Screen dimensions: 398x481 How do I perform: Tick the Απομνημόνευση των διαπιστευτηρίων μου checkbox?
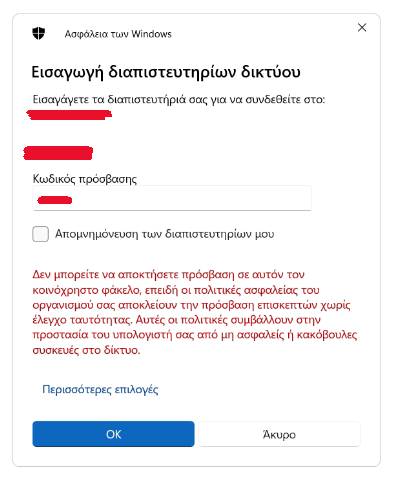[x=40, y=234]
